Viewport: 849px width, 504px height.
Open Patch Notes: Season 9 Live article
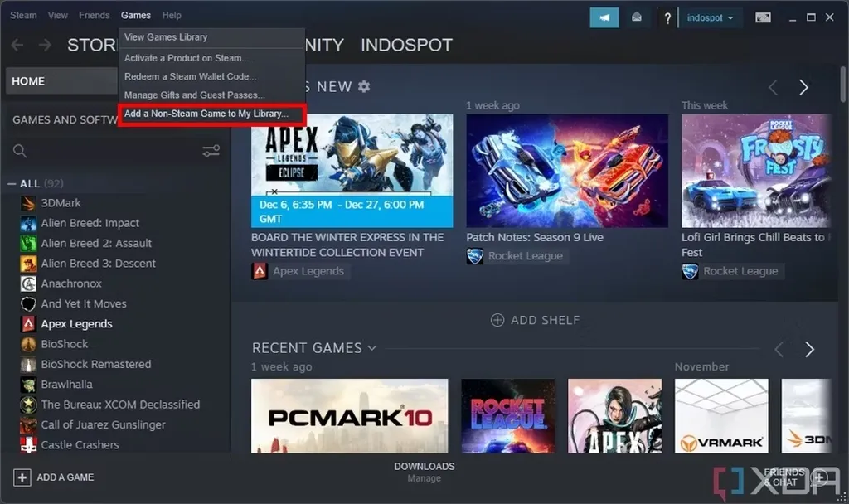tap(535, 238)
